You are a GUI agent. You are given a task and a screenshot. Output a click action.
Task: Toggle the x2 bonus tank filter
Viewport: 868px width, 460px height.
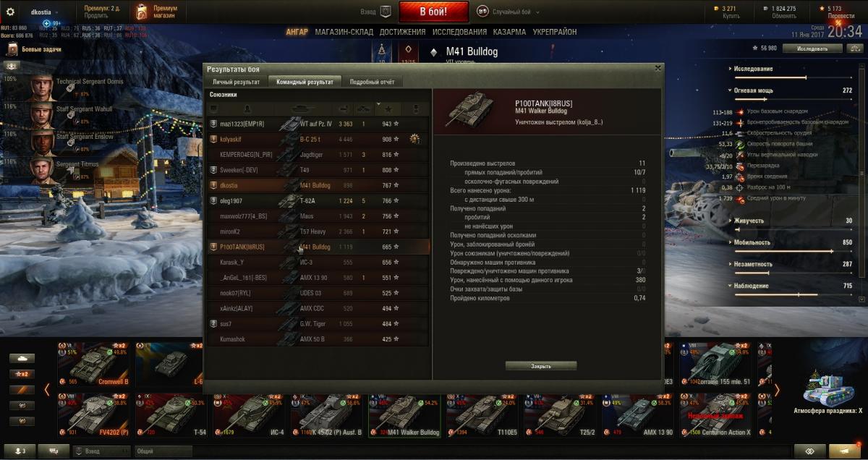point(22,374)
